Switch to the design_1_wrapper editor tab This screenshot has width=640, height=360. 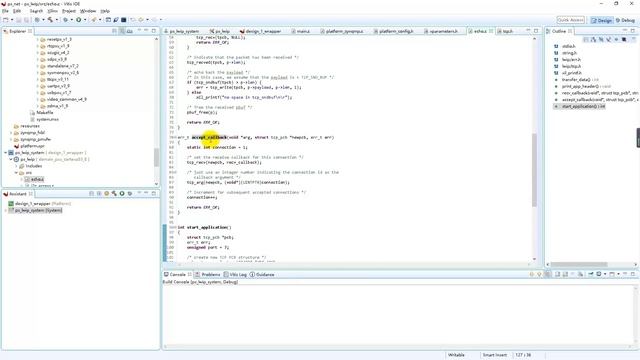coord(260,31)
